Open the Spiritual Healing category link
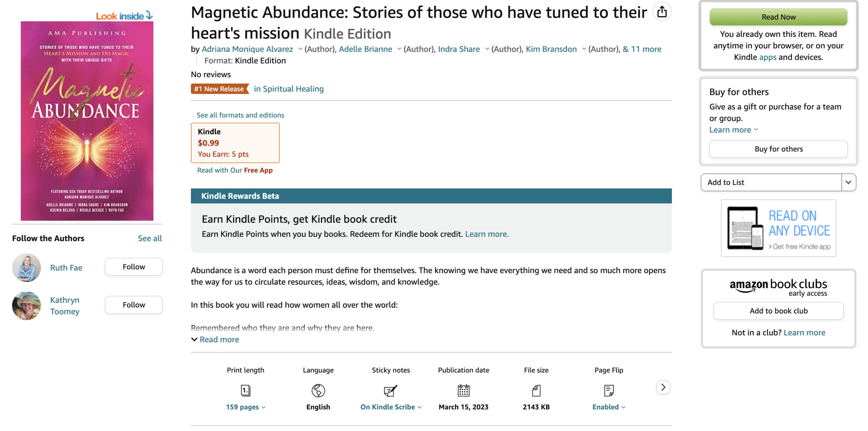The height and width of the screenshot is (431, 868). [289, 89]
